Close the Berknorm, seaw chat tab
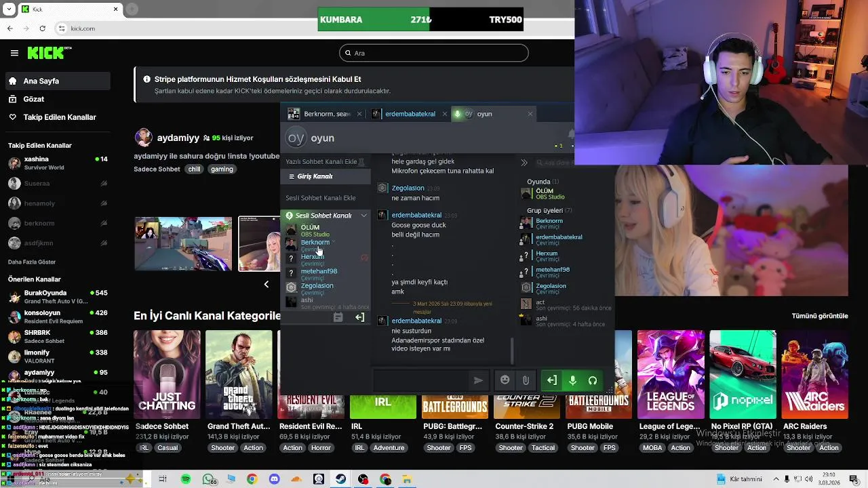The width and height of the screenshot is (868, 488). click(359, 114)
